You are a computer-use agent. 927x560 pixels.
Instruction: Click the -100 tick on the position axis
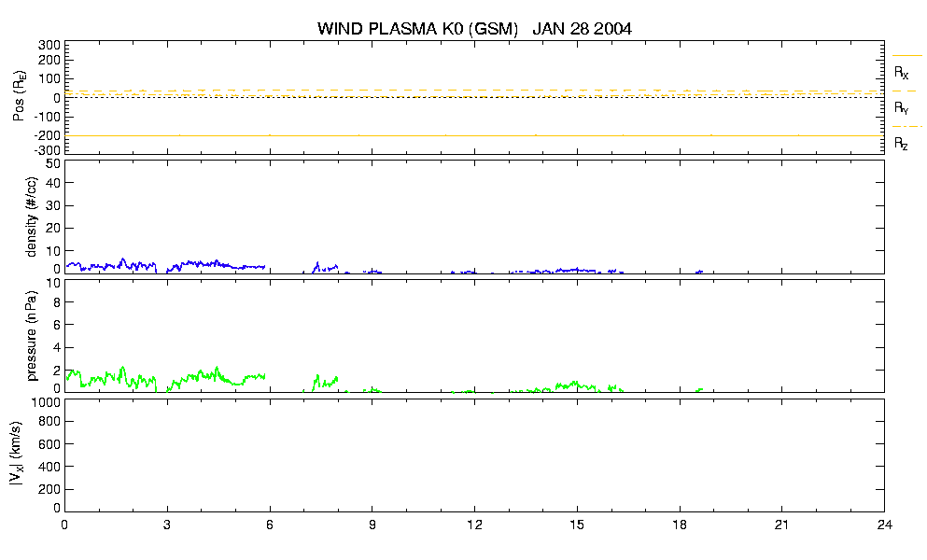tap(47, 117)
